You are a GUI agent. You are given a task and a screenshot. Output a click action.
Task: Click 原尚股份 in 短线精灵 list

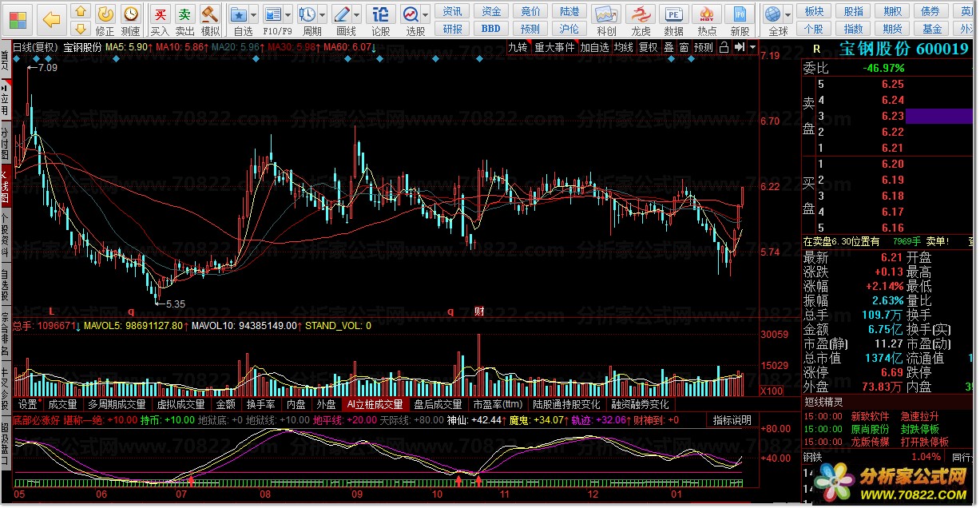[x=871, y=429]
